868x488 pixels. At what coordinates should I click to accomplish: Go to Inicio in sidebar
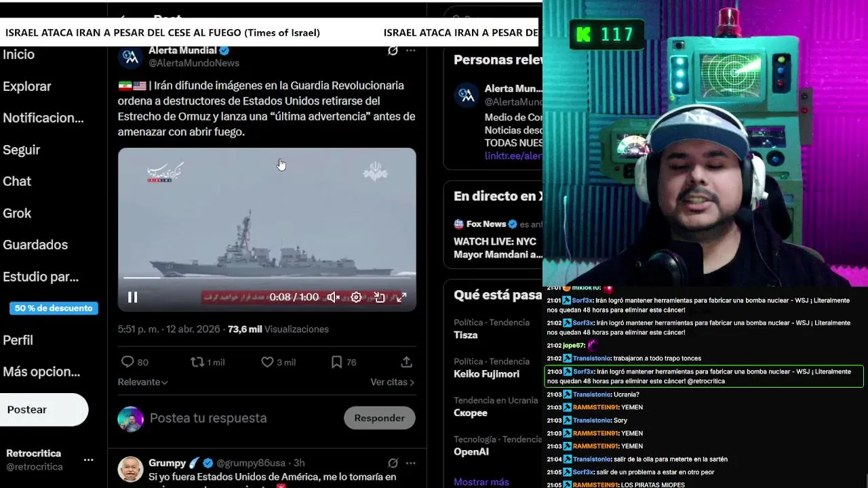click(19, 55)
